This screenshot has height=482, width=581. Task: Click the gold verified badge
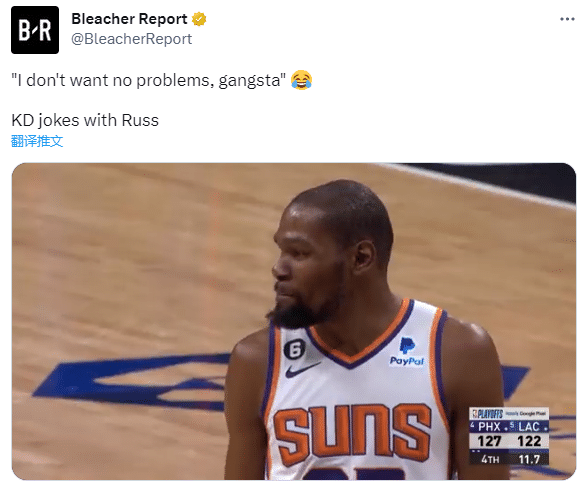click(x=199, y=19)
